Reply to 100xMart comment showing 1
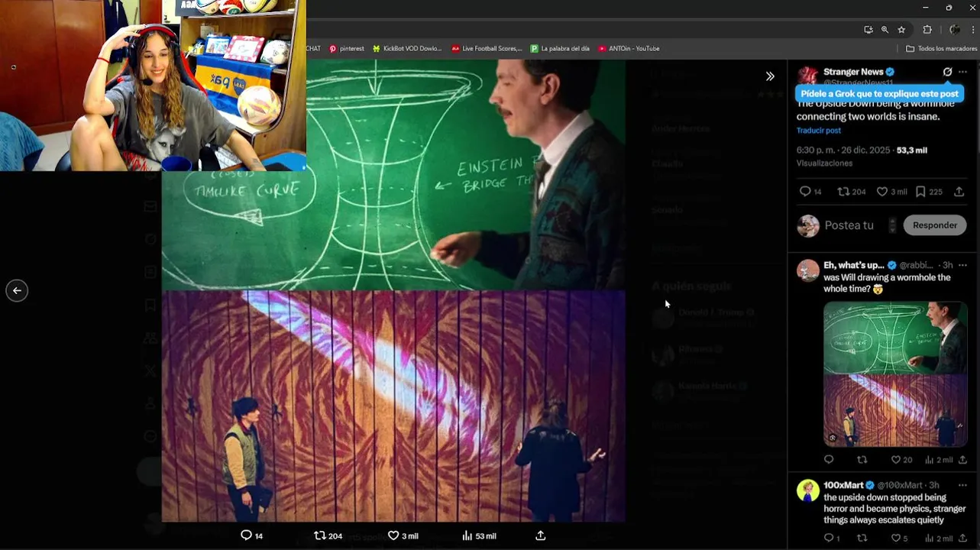980x550 pixels. click(x=832, y=538)
